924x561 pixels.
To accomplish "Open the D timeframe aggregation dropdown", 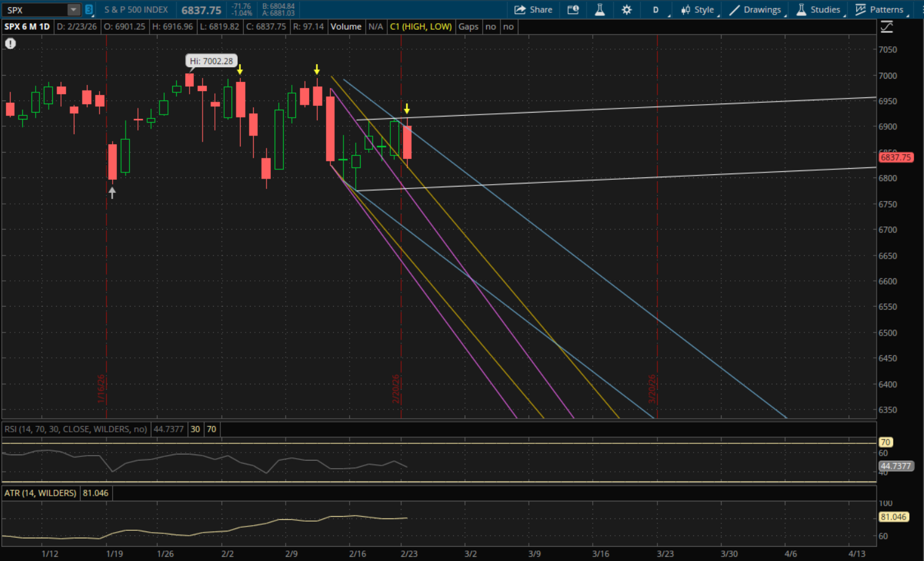I will (x=656, y=10).
